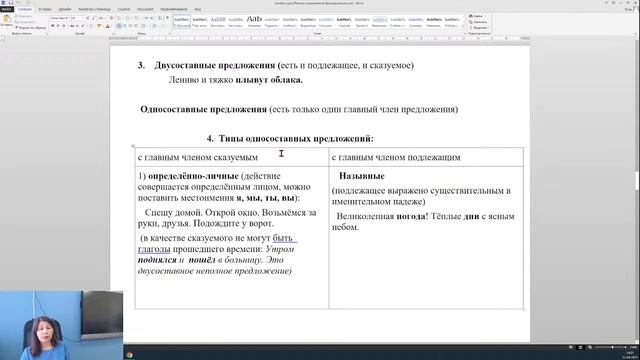Open the ribbon display options icon
Screen dimensions: 640x360
pyautogui.click(x=613, y=3)
